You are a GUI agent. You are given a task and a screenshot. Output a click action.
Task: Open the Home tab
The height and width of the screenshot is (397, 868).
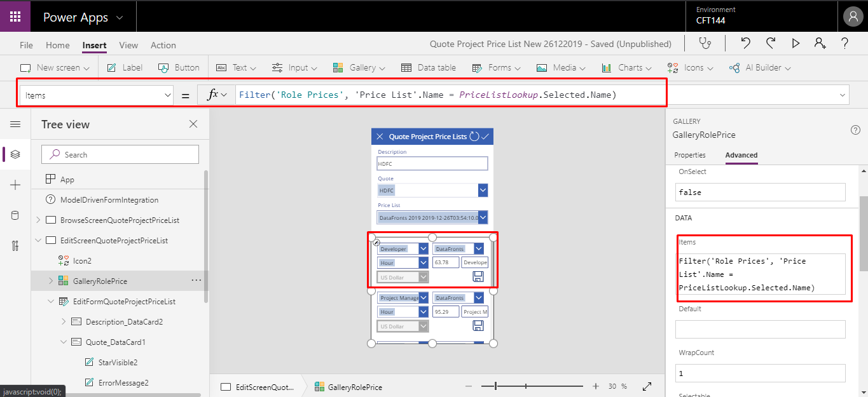pyautogui.click(x=58, y=45)
